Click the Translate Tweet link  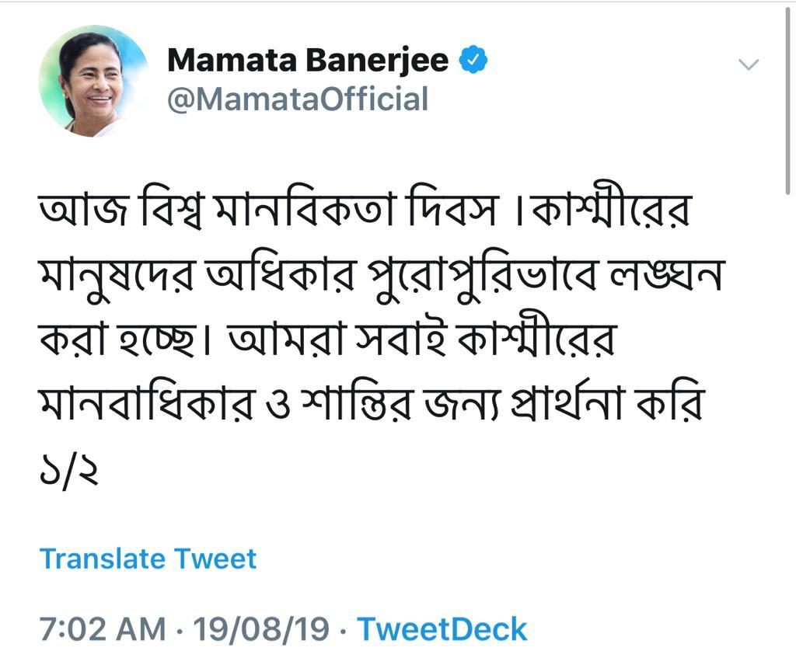tap(148, 559)
